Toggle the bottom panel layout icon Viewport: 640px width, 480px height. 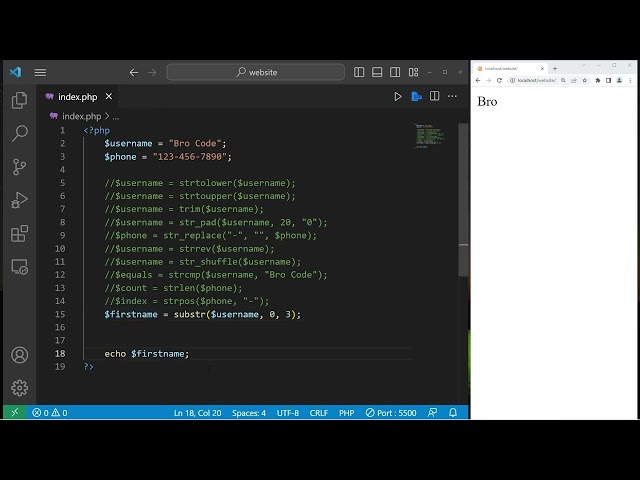[377, 72]
